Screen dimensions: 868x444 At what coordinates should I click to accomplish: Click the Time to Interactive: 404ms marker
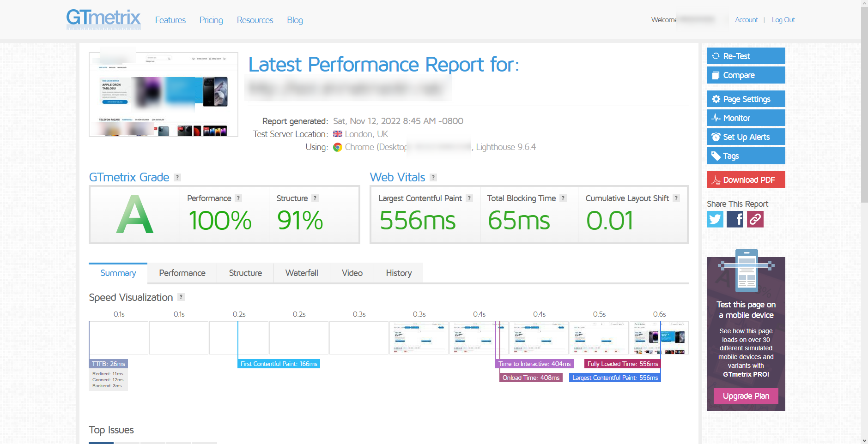(534, 364)
